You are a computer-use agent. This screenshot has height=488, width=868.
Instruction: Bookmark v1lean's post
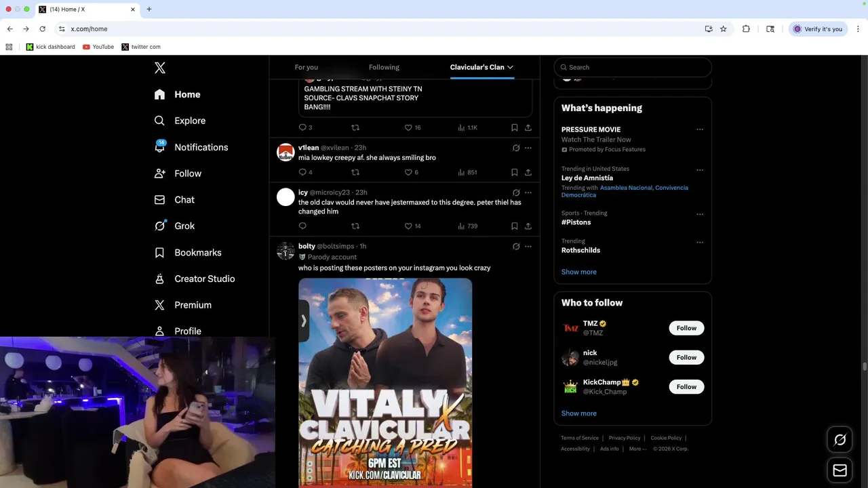pyautogui.click(x=515, y=172)
